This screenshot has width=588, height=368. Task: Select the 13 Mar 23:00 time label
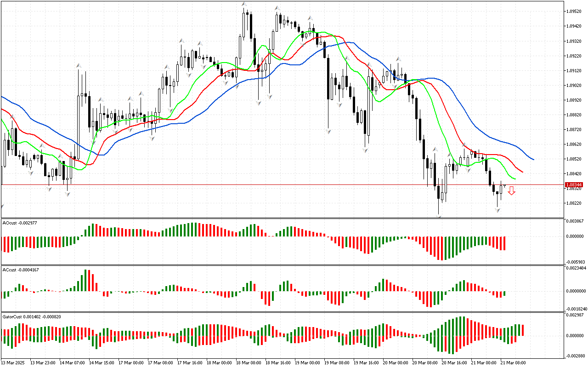[42, 362]
